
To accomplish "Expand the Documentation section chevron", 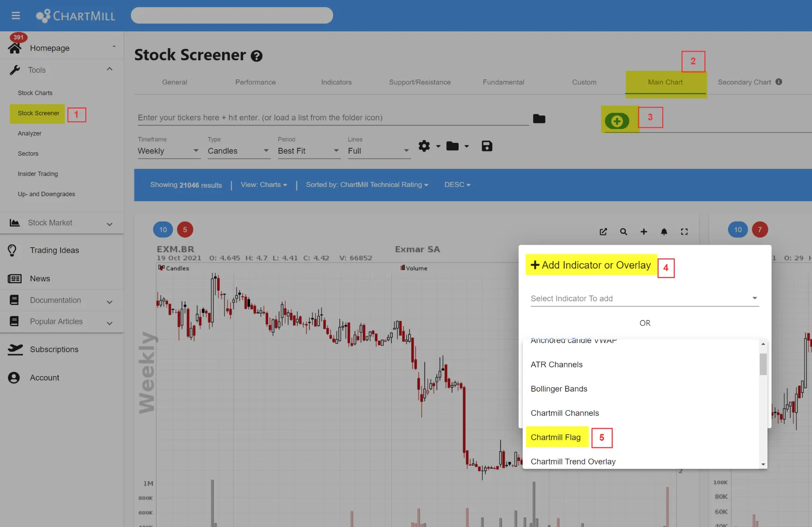I will [x=109, y=302].
